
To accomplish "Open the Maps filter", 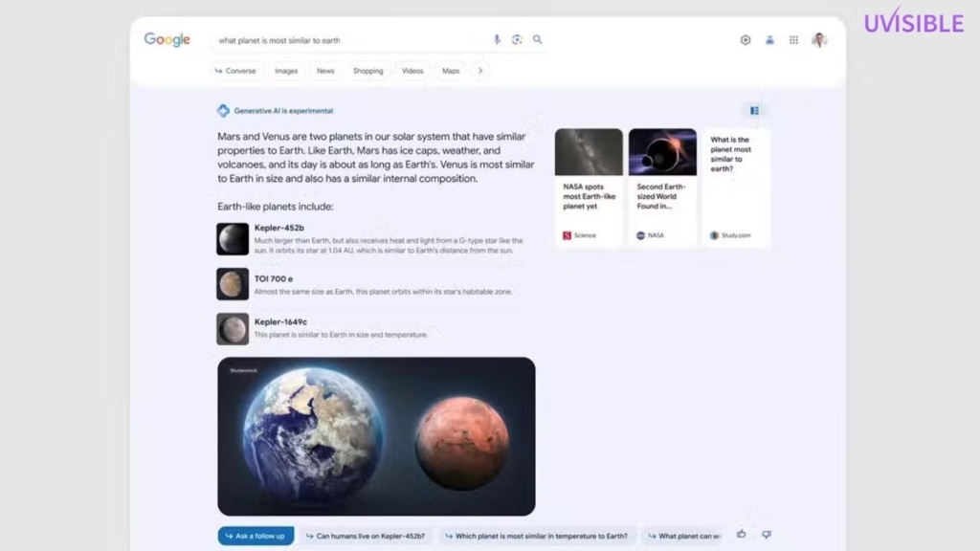I will pos(451,71).
